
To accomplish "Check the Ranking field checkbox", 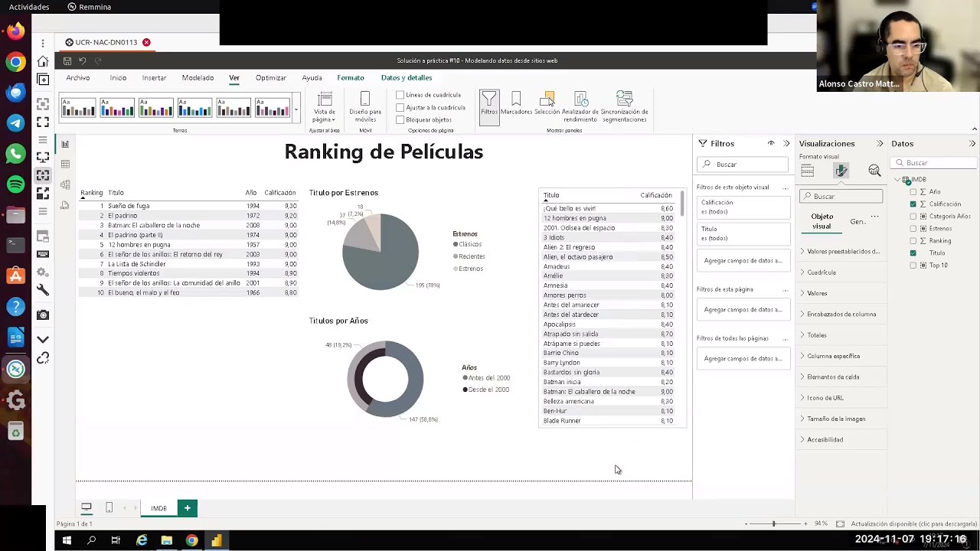I will coord(913,241).
